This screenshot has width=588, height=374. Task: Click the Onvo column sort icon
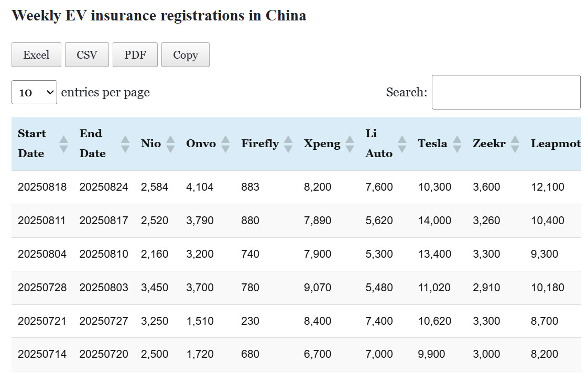pyautogui.click(x=225, y=144)
